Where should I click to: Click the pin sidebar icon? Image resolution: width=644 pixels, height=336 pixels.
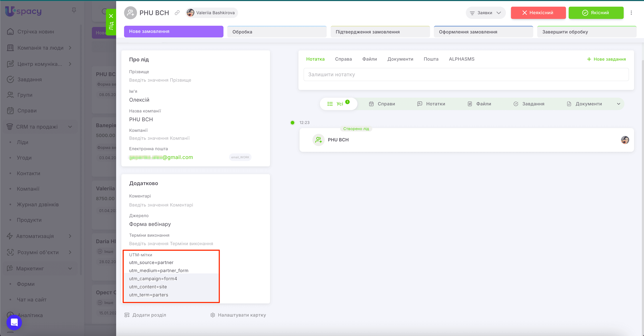click(x=74, y=10)
